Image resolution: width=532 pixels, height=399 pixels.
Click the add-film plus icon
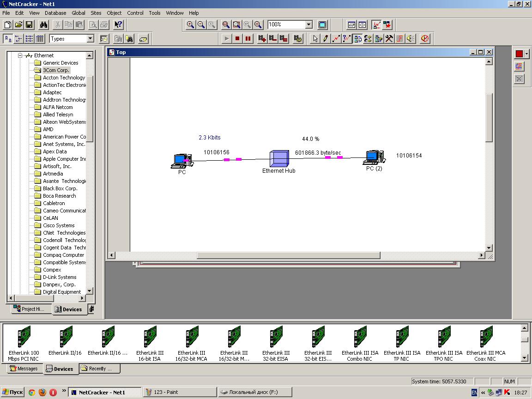click(262, 39)
